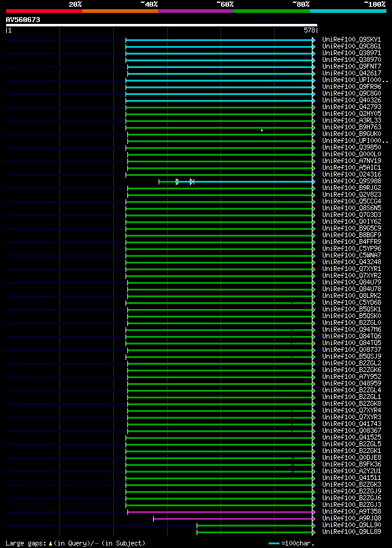392x548 pixels.
Task: Select the UniRef100_Q40326 label
Action: coord(352,101)
